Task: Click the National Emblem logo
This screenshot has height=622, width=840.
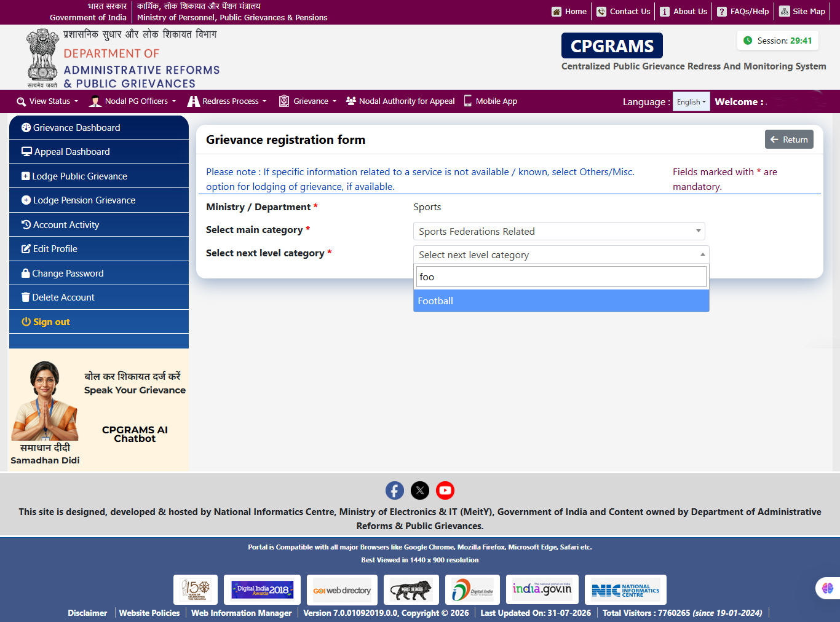Action: [x=42, y=58]
